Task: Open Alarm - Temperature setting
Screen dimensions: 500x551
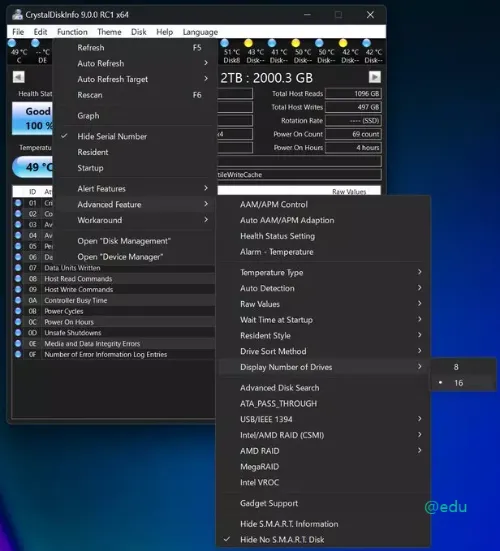Action: [323, 252]
